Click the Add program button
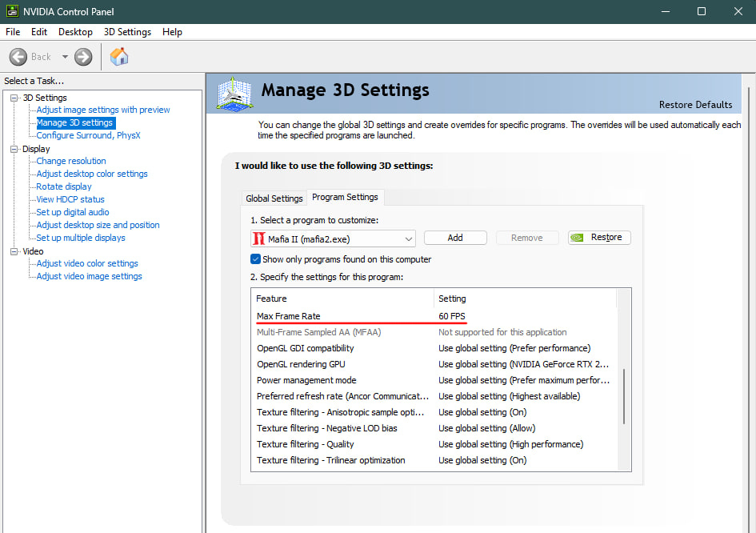756x533 pixels. tap(455, 238)
